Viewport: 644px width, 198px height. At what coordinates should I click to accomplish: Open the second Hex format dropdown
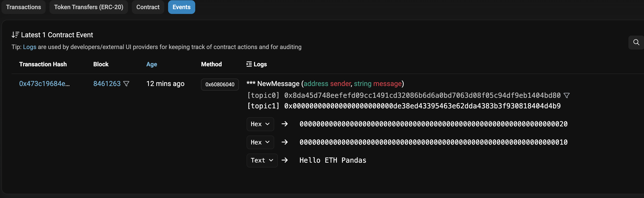[x=260, y=142]
